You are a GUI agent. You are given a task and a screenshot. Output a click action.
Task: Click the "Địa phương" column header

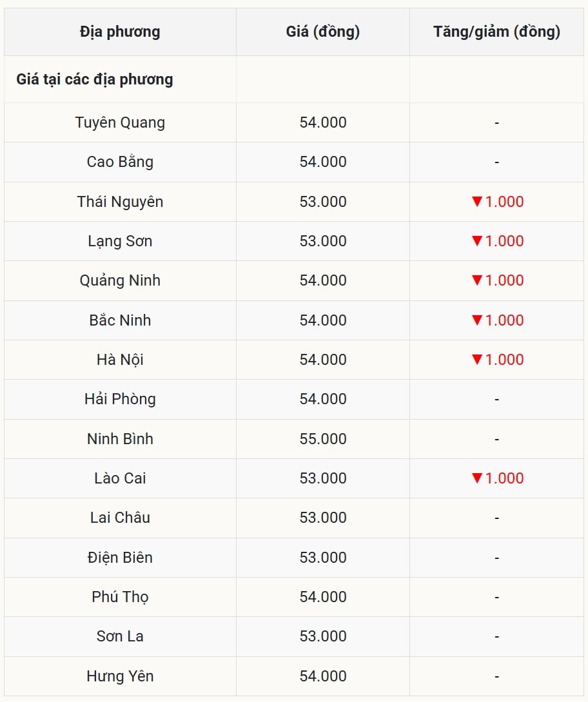pos(120,32)
